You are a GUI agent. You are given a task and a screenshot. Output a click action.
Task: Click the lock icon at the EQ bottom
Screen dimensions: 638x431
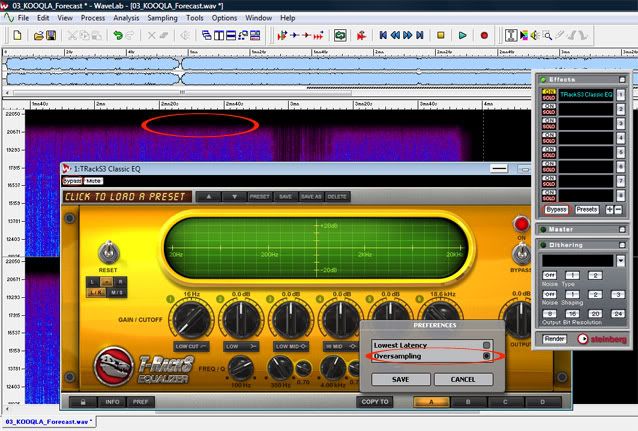(x=83, y=402)
